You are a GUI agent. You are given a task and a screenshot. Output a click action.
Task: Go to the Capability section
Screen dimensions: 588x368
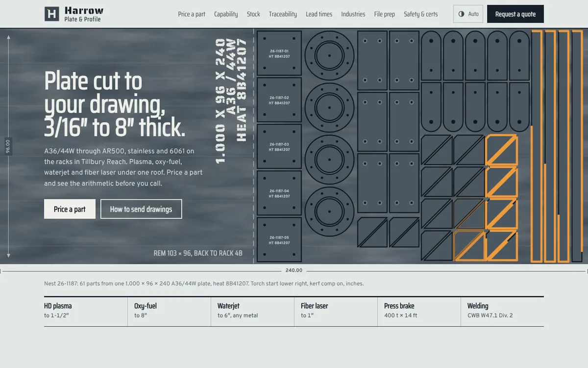(226, 14)
